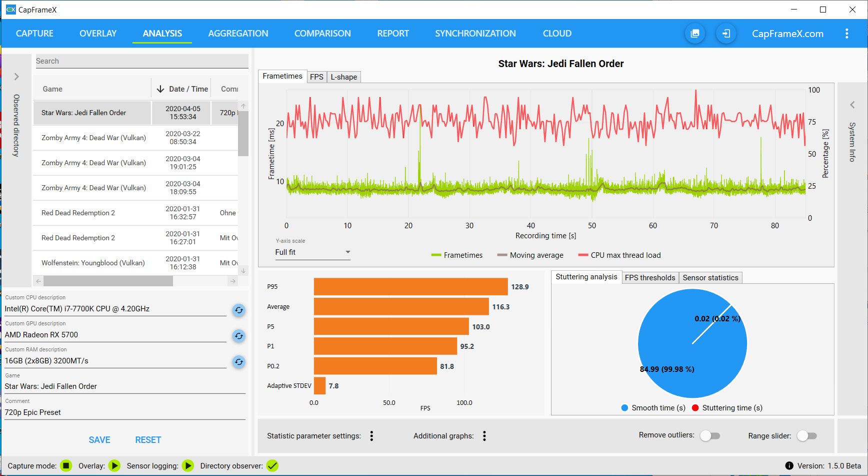
Task: Click the record list horizontal scrollbar thumb
Action: (x=108, y=281)
